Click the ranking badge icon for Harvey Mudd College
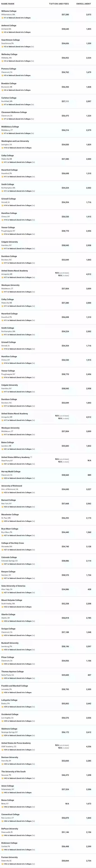 [x=2, y=478]
